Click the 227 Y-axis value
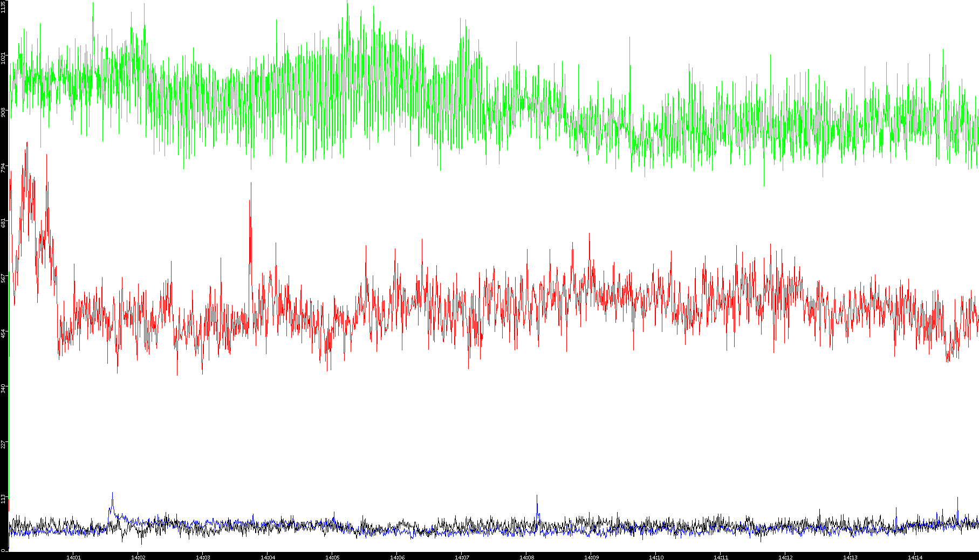Viewport: 979px width, 560px height. pyautogui.click(x=4, y=444)
